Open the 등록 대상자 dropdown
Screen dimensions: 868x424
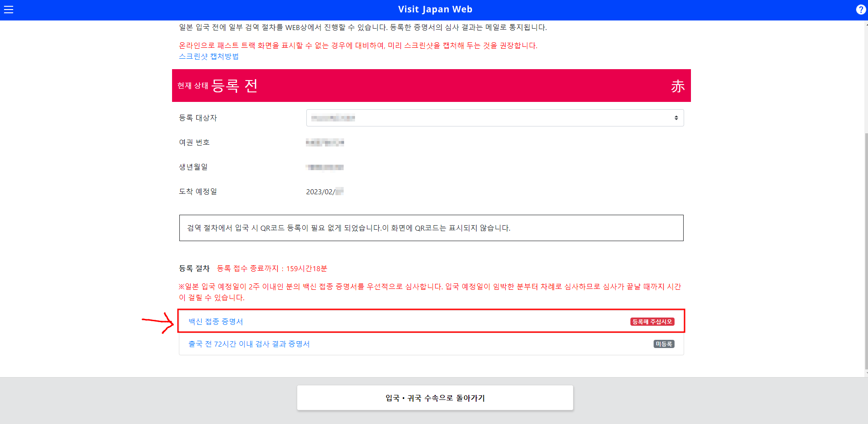click(x=495, y=118)
